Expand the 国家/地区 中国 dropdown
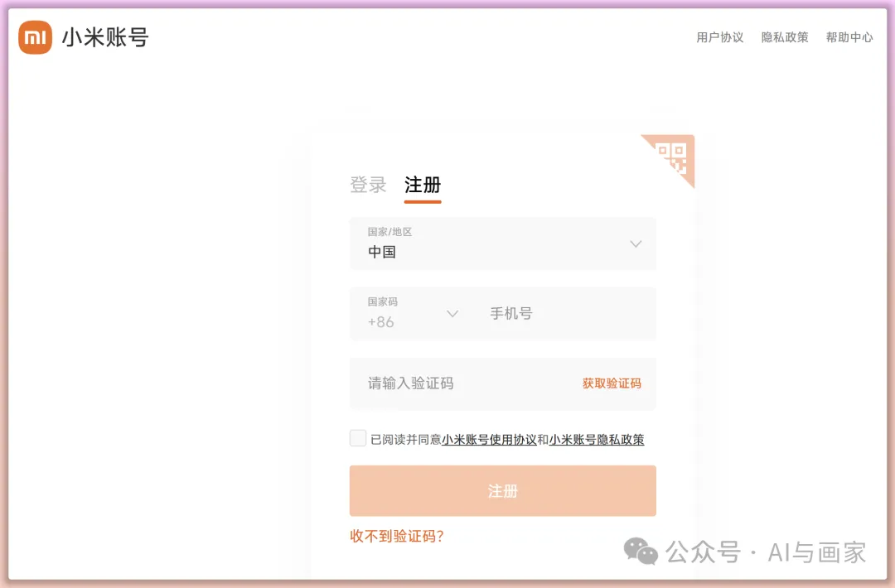 503,243
